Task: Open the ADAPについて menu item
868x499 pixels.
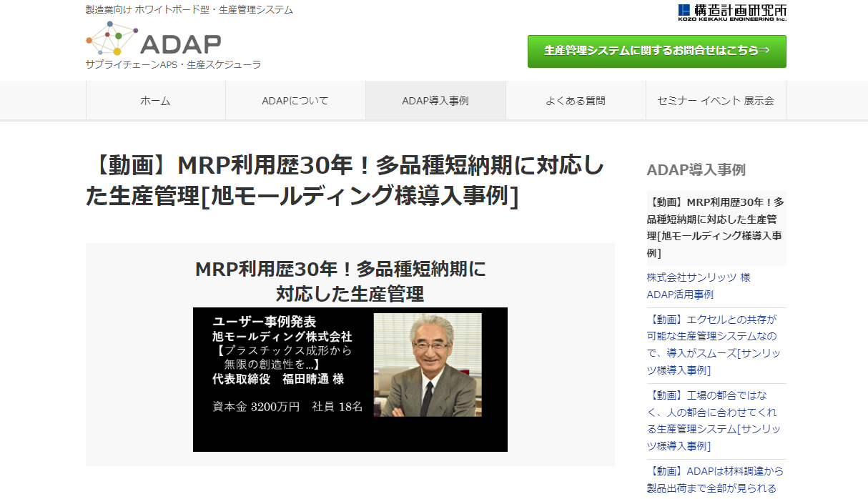Action: click(x=295, y=101)
